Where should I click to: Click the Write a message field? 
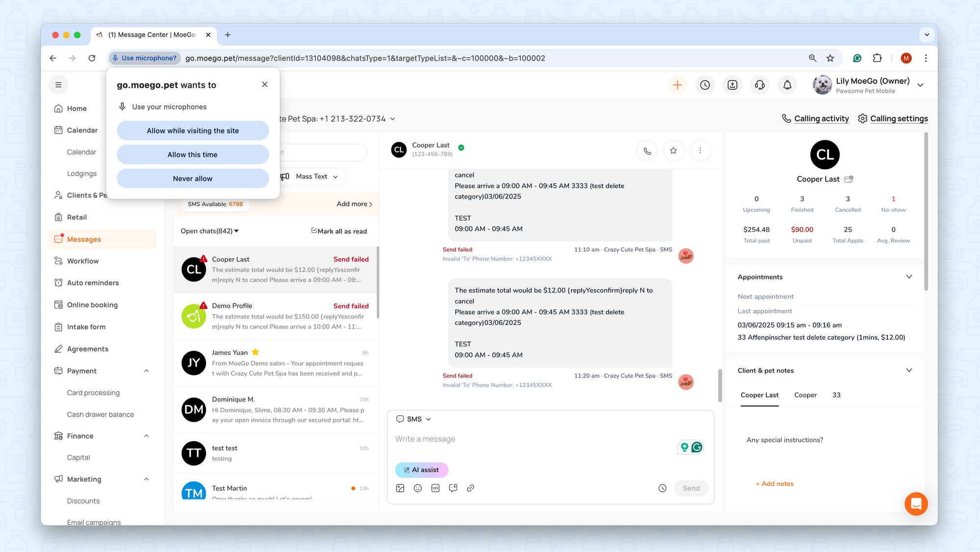[x=534, y=439]
